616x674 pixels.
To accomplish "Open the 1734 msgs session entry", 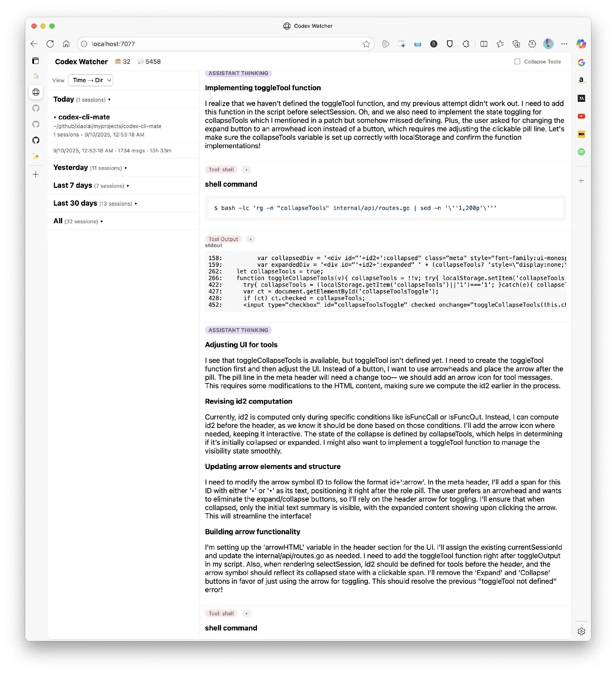I will point(112,151).
